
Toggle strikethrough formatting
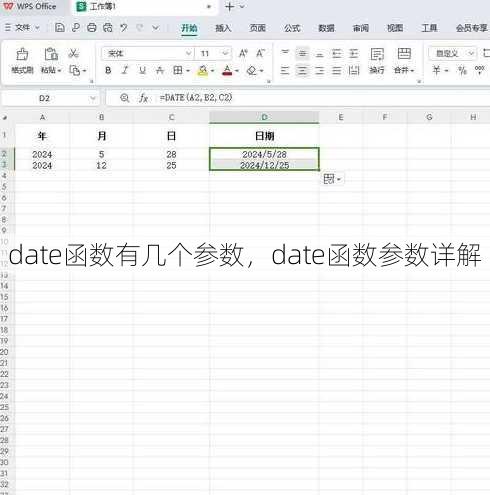click(x=160, y=70)
